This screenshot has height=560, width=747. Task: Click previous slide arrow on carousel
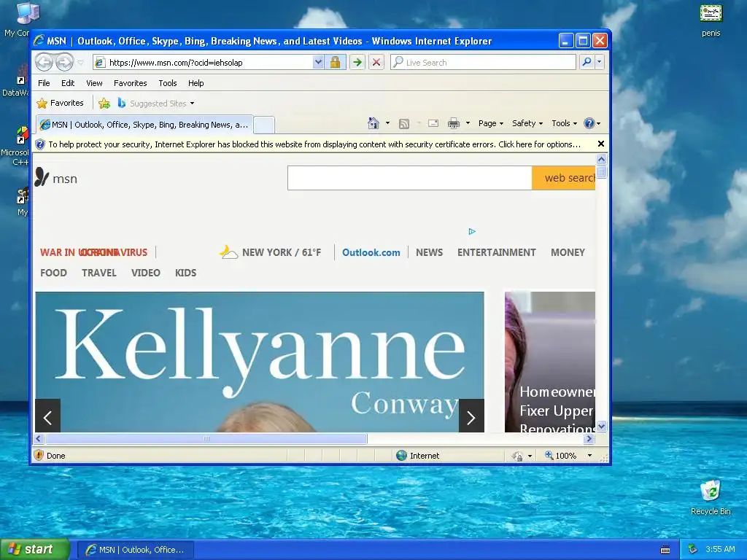tap(47, 416)
